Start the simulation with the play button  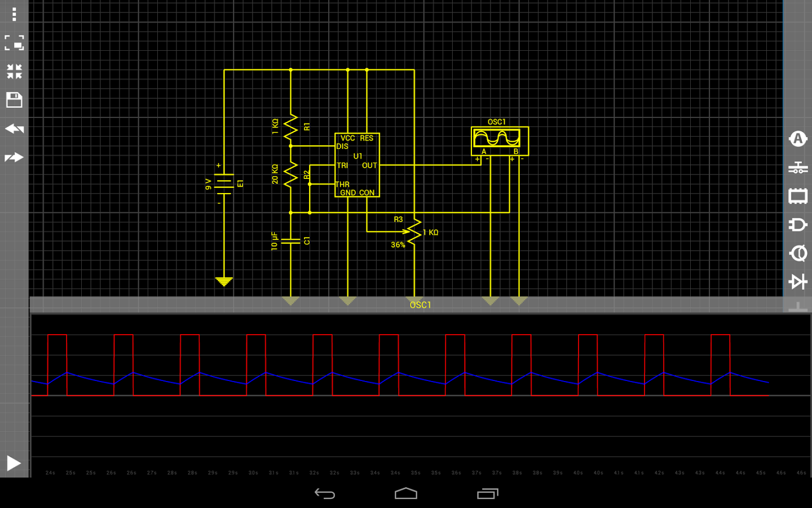[x=14, y=463]
